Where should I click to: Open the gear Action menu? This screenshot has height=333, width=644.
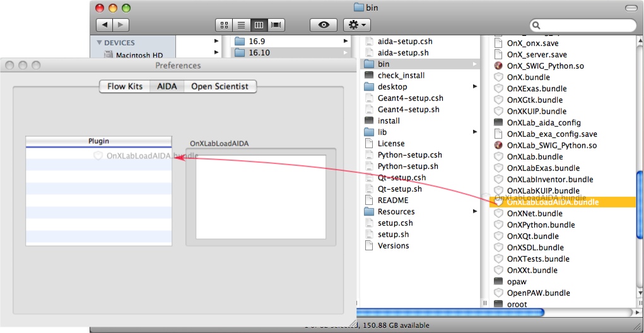click(357, 25)
